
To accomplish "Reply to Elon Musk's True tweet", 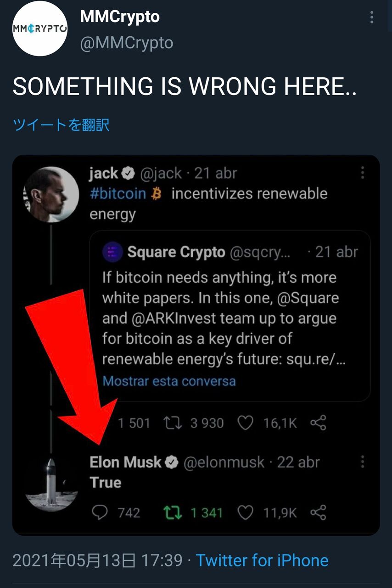I will [100, 512].
